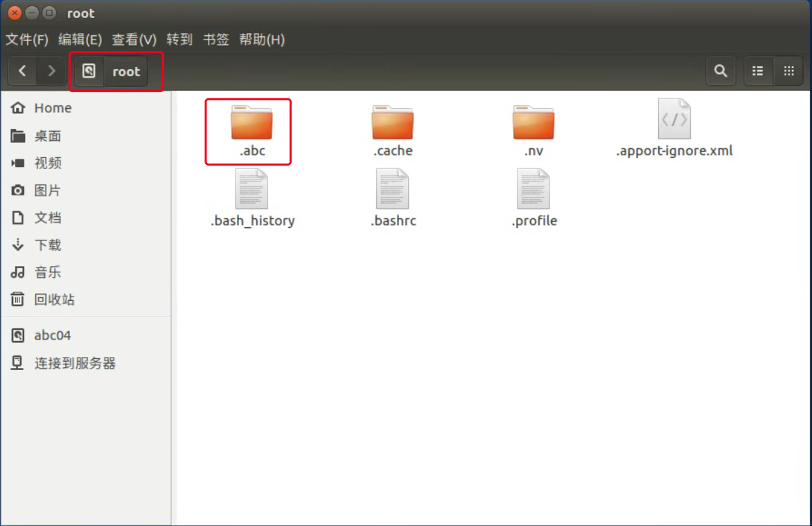Screen dimensions: 812x526
Task: Select the .profile file
Action: (x=533, y=190)
